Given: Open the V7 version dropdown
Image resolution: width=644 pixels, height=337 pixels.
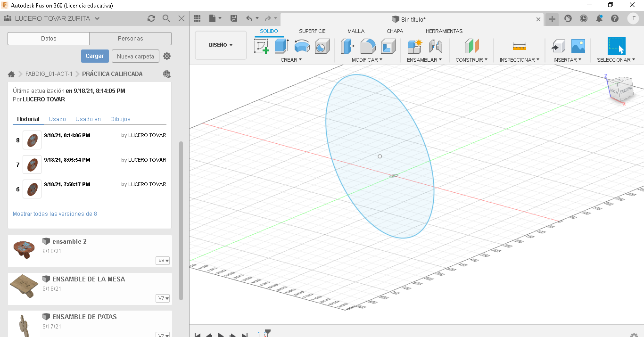Looking at the screenshot, I should pos(163,298).
